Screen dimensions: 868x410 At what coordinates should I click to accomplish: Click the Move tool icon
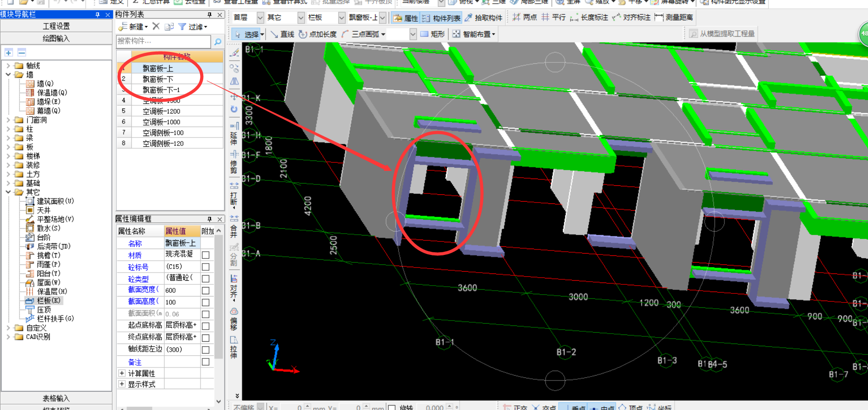tap(234, 96)
